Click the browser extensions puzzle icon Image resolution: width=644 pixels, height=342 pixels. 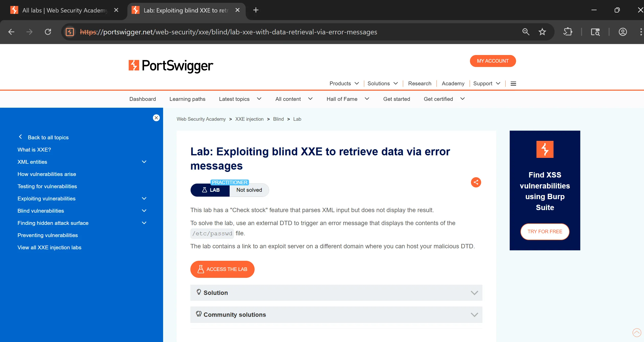[568, 32]
